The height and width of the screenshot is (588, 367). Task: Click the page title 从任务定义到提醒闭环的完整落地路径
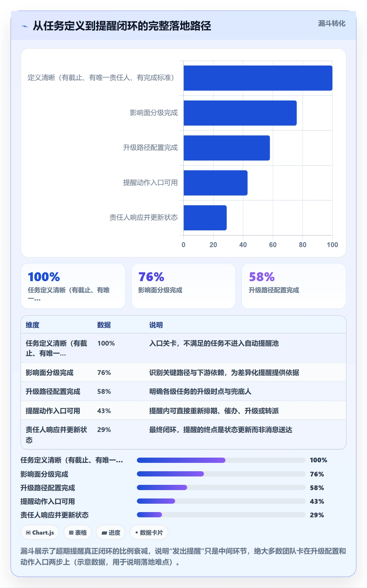coord(122,26)
